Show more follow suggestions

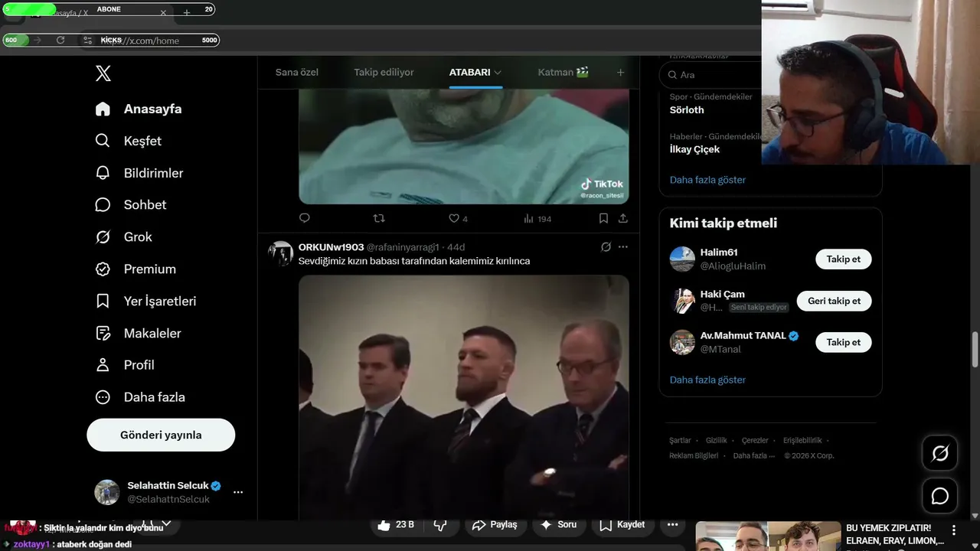coord(707,380)
